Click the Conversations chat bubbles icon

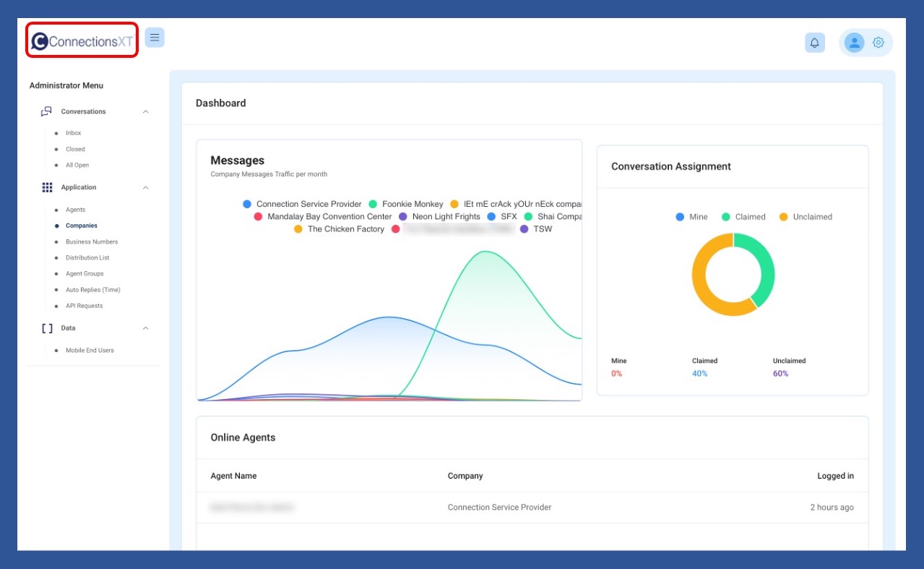[x=46, y=111]
